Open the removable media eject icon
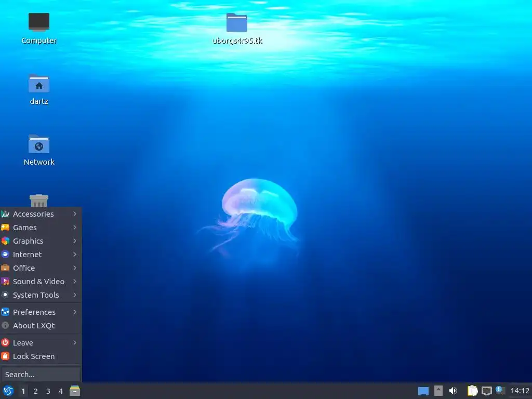 point(438,391)
